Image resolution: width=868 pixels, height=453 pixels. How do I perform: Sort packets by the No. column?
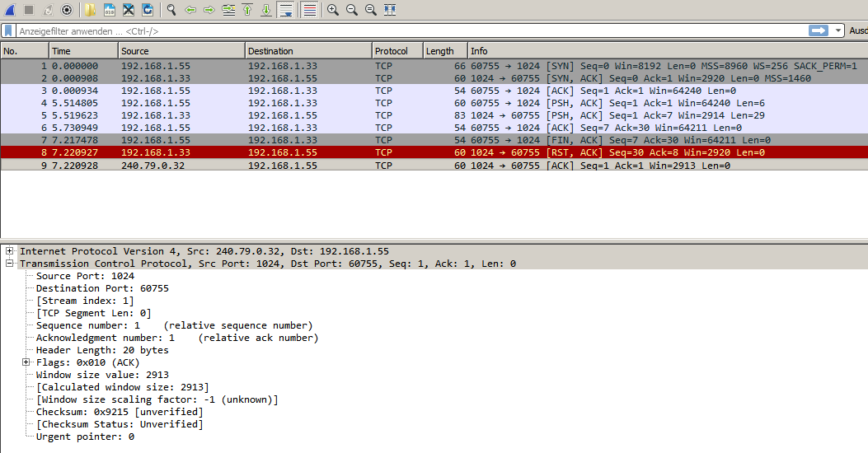(x=25, y=51)
